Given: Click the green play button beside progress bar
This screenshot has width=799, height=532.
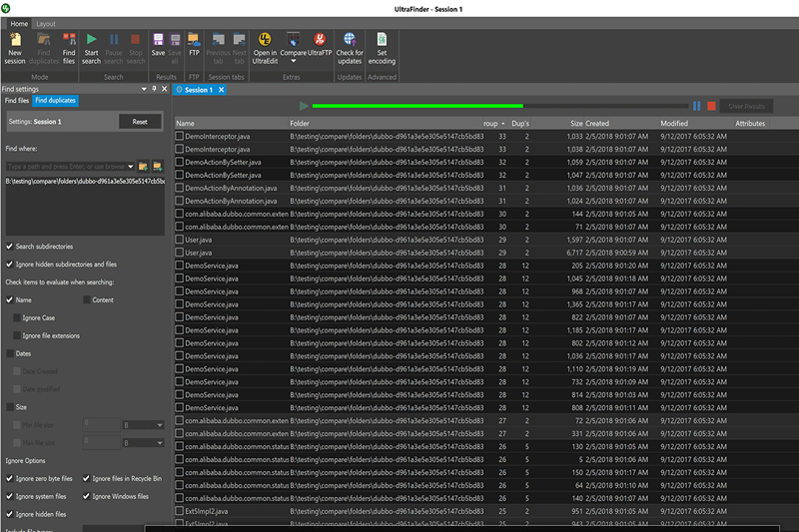Looking at the screenshot, I should (304, 106).
